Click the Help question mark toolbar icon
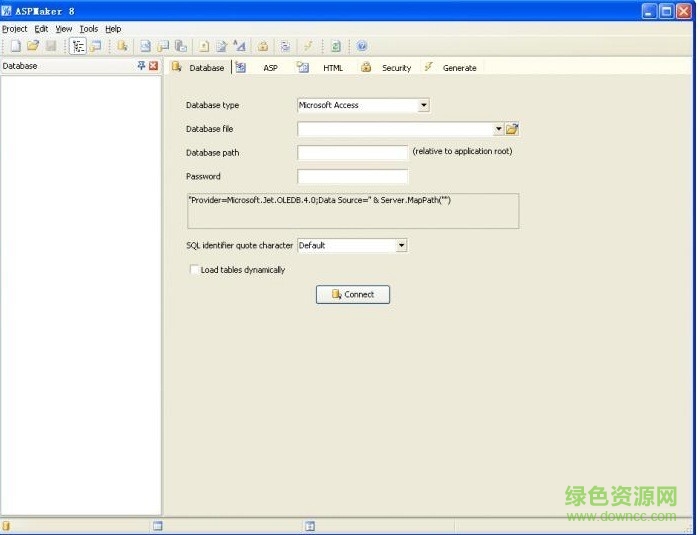Image resolution: width=700 pixels, height=535 pixels. 362,46
